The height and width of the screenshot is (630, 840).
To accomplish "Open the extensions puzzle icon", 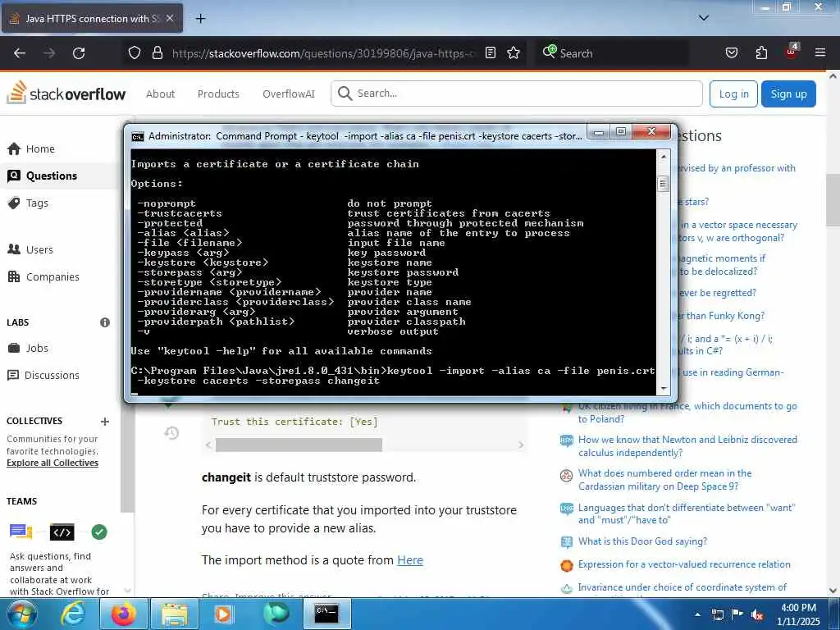I will click(x=761, y=52).
